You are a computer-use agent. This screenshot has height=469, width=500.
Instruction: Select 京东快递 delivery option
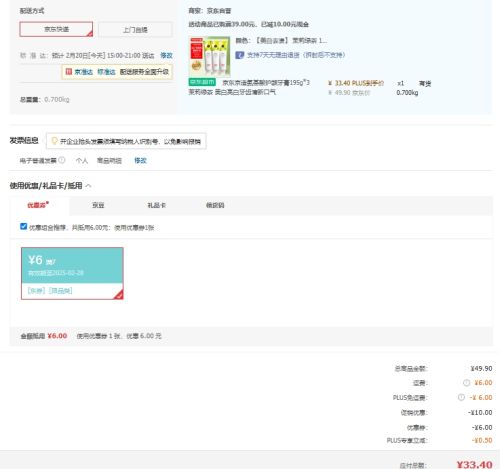click(56, 29)
